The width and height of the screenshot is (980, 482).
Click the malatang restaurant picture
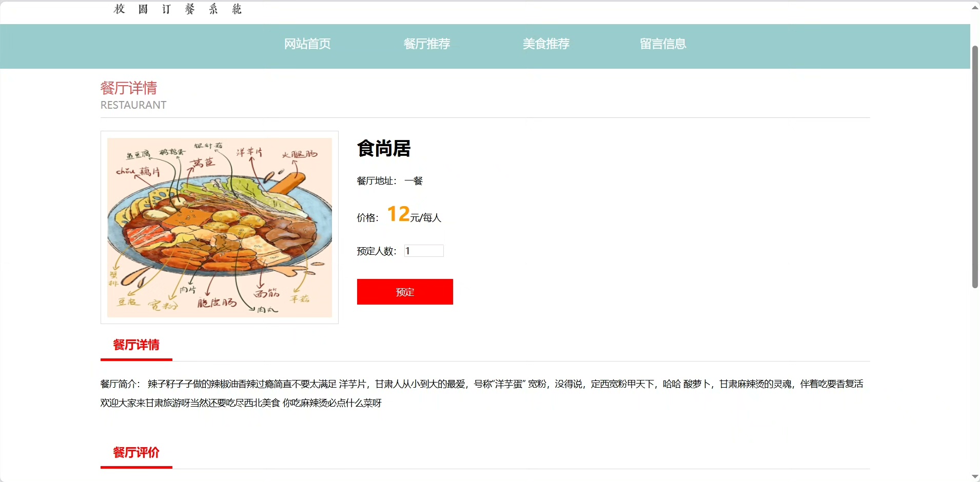click(220, 227)
